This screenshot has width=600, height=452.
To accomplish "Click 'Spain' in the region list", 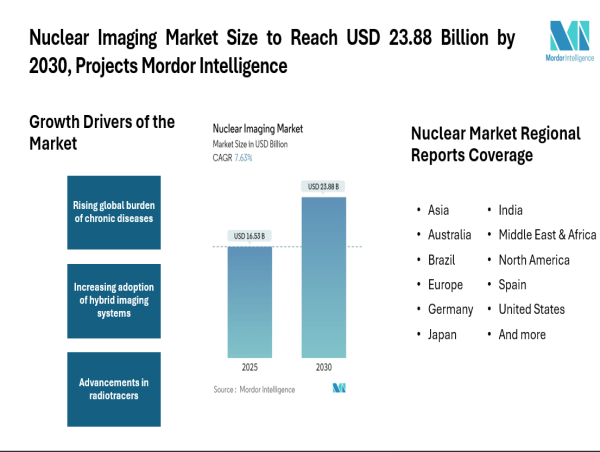I will tap(512, 285).
